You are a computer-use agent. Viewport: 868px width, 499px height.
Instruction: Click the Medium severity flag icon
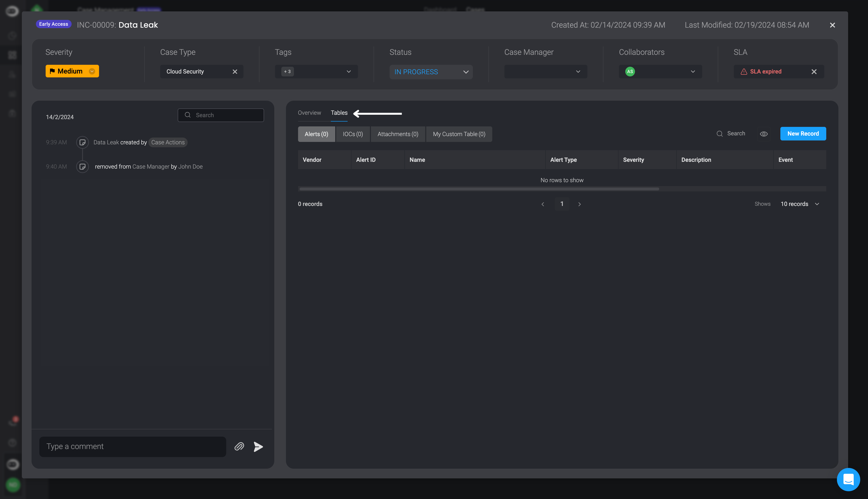(52, 71)
